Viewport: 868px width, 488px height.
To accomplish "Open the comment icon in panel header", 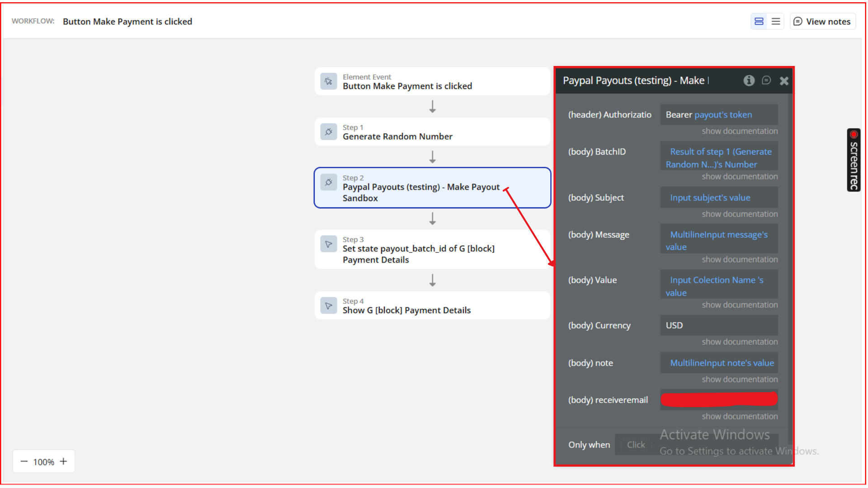I will (766, 80).
